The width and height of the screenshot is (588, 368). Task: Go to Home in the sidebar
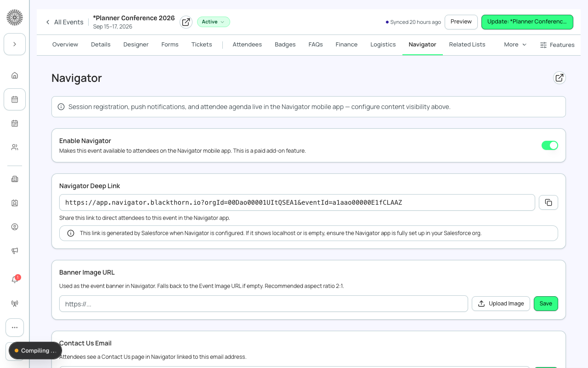[x=15, y=75]
